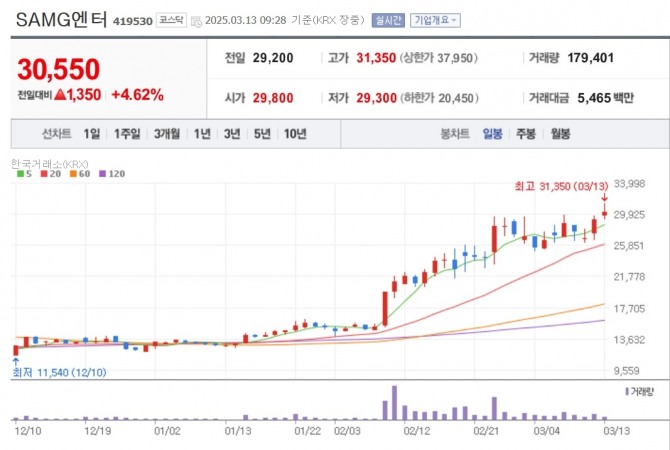
Task: Switch line chart to 3개월
Action: (x=167, y=134)
